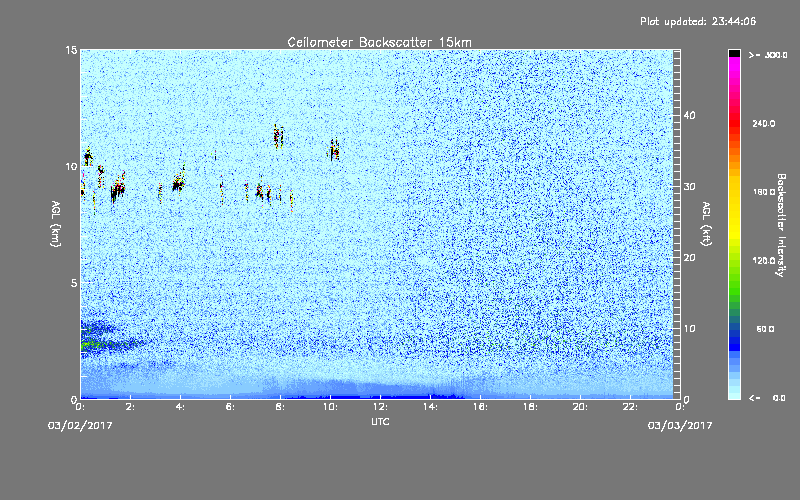Click the 10 km tick label on left axis

pyautogui.click(x=71, y=166)
